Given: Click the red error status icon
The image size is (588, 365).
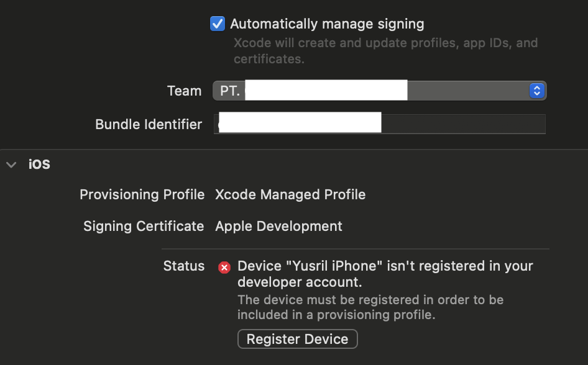Looking at the screenshot, I should 224,268.
